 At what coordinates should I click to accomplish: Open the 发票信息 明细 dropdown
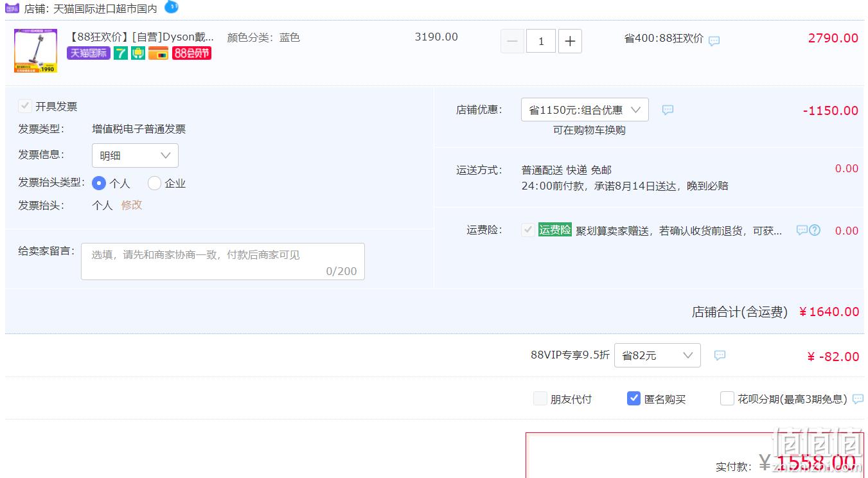point(135,155)
